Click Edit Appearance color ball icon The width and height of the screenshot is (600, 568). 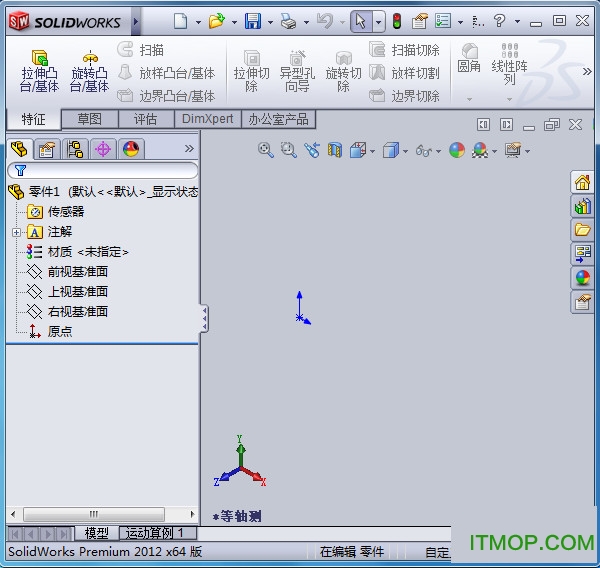(x=457, y=150)
